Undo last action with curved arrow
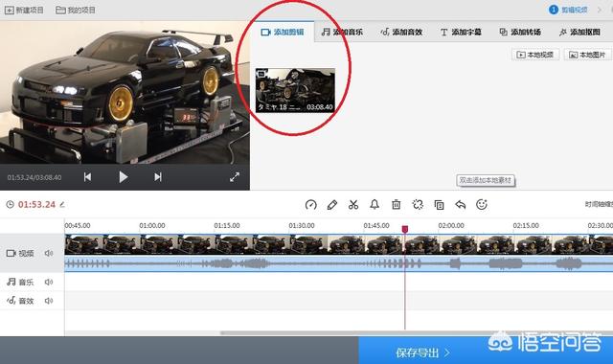 pyautogui.click(x=461, y=204)
